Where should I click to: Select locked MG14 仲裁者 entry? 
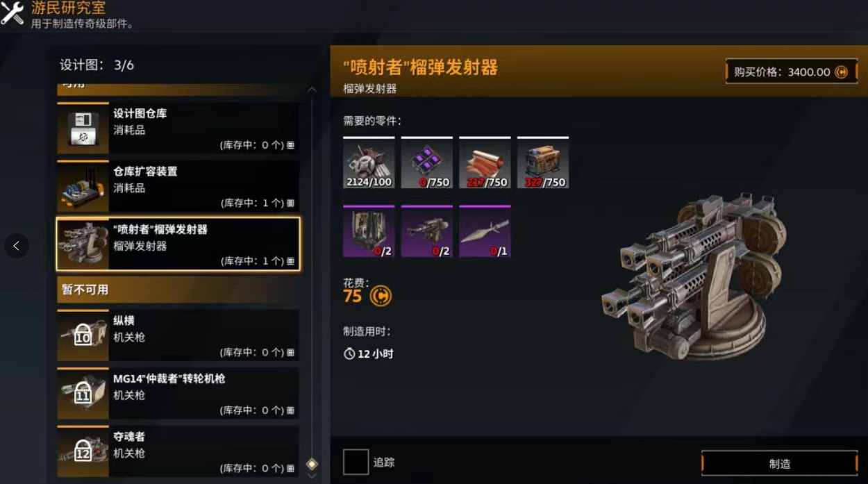(x=178, y=394)
